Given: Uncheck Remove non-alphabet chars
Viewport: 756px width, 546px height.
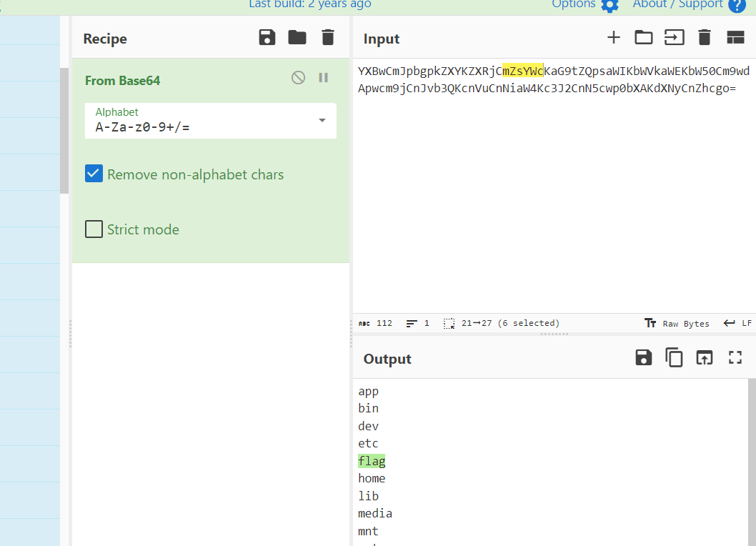Looking at the screenshot, I should [x=94, y=174].
